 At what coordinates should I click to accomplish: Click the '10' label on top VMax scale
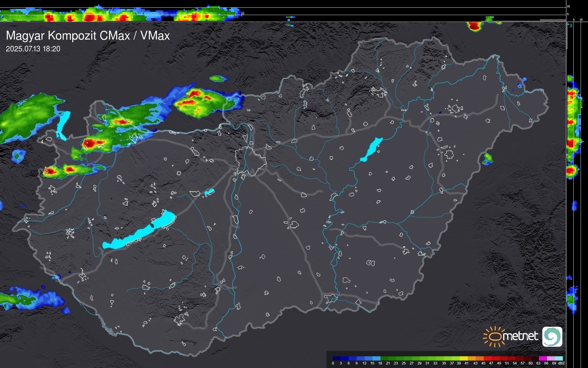(x=569, y=6)
